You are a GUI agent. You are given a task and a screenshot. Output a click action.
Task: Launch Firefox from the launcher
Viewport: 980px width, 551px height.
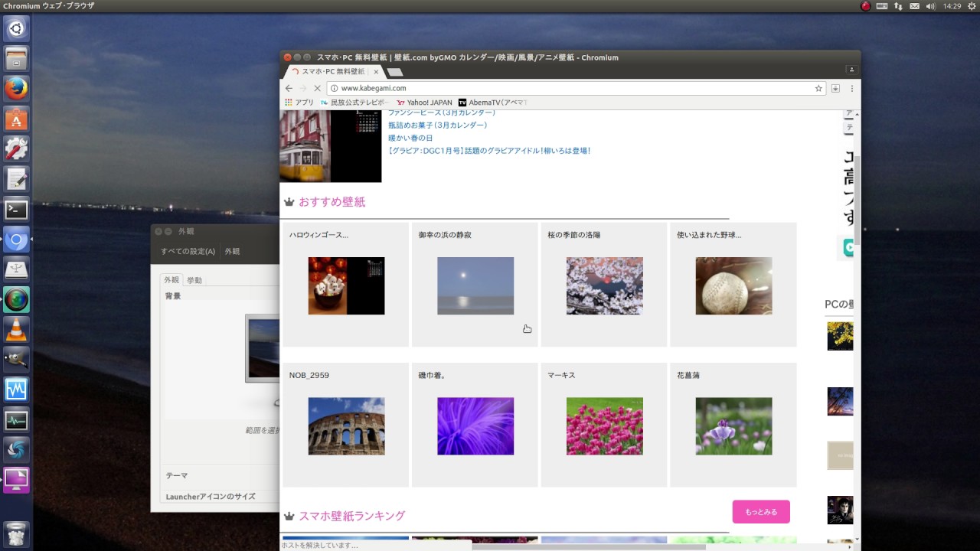point(16,90)
